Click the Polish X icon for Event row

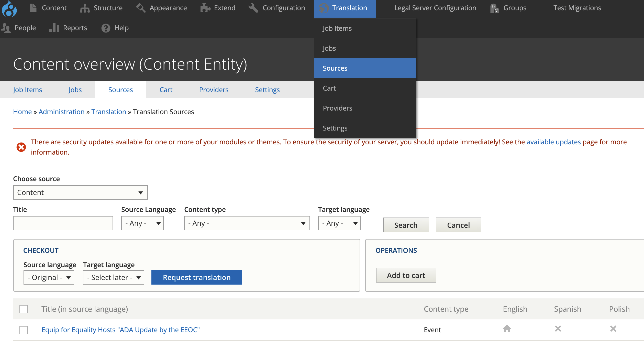click(613, 329)
